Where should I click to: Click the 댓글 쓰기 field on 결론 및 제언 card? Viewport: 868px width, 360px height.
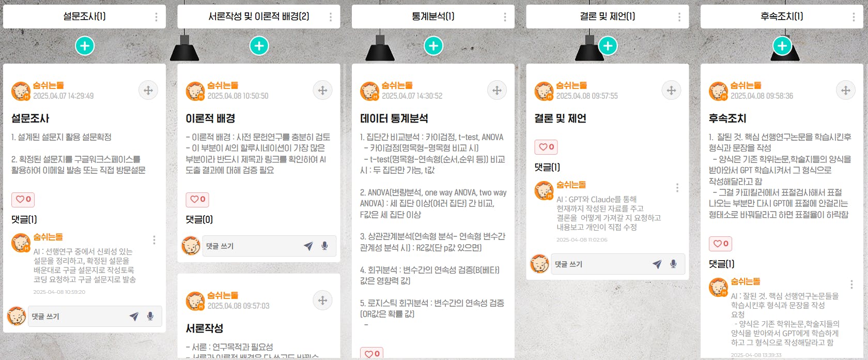tap(599, 264)
